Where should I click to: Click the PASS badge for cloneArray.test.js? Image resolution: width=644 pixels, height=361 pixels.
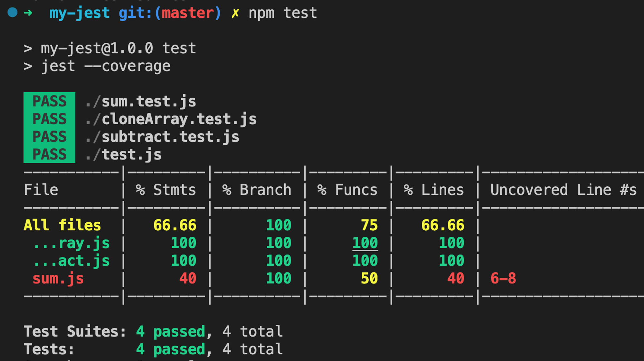click(x=49, y=119)
